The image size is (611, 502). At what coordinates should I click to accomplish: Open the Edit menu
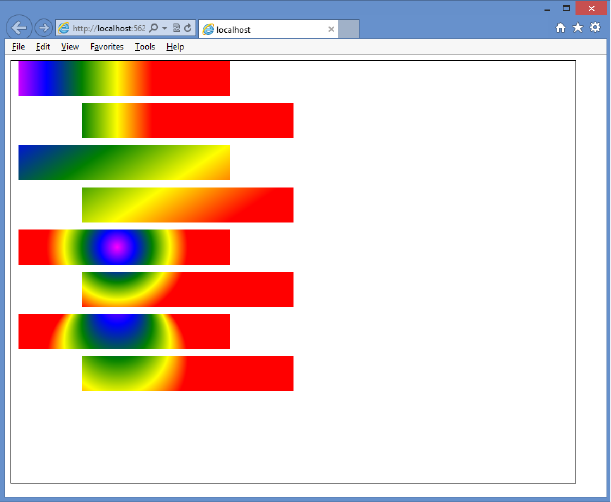point(43,47)
